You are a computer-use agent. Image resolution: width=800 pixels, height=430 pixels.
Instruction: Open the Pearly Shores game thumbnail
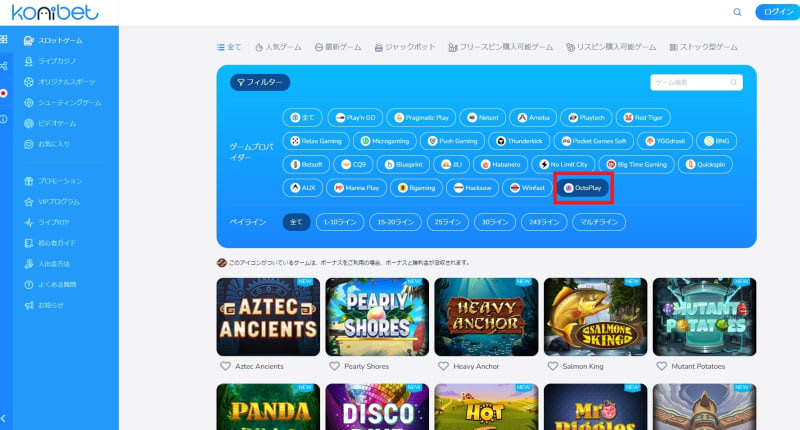pos(377,317)
